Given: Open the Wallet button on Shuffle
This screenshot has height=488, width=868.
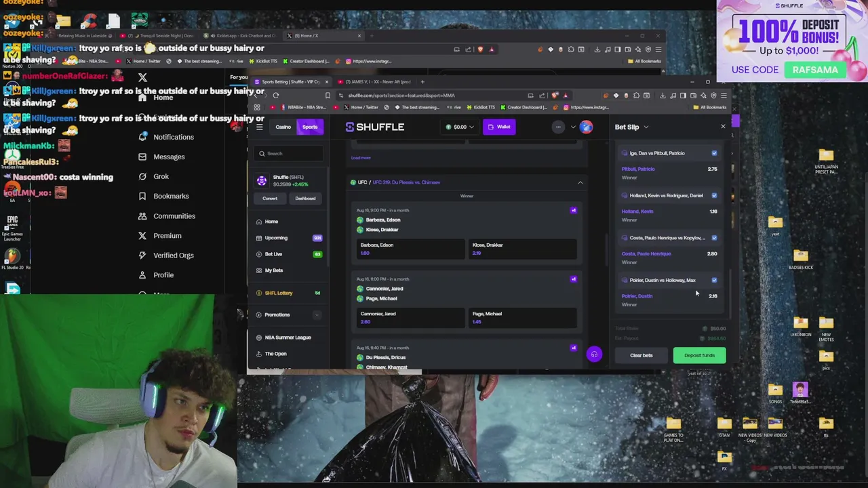Looking at the screenshot, I should point(499,127).
